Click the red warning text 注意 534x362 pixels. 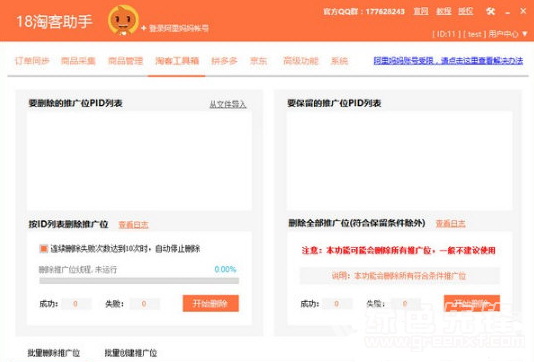click(x=398, y=251)
